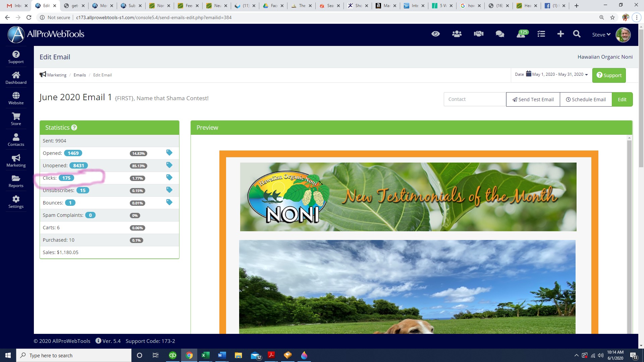Reload the page

(29, 17)
